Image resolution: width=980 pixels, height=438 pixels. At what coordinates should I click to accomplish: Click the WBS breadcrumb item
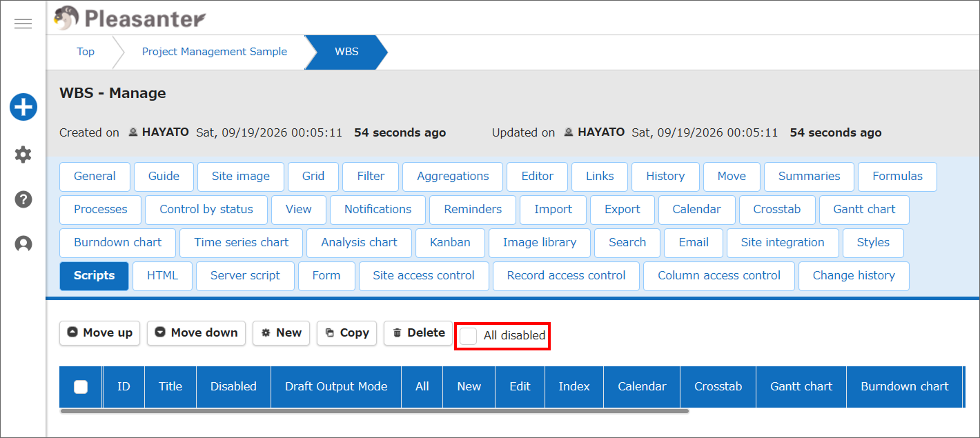[346, 52]
